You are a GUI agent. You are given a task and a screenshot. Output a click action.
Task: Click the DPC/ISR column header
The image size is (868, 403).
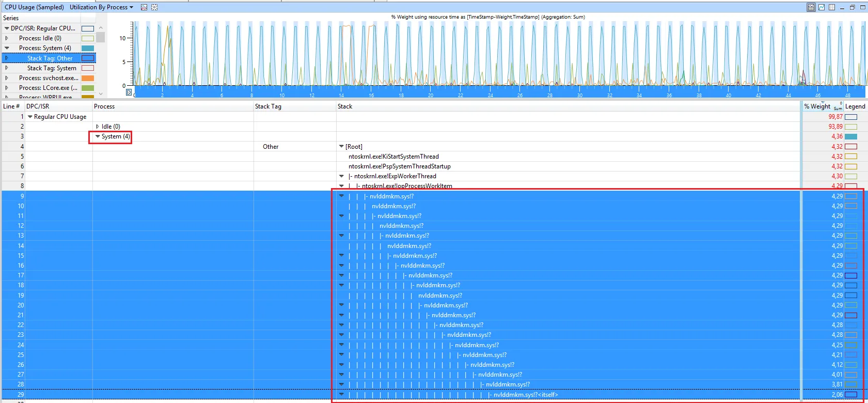click(x=58, y=106)
